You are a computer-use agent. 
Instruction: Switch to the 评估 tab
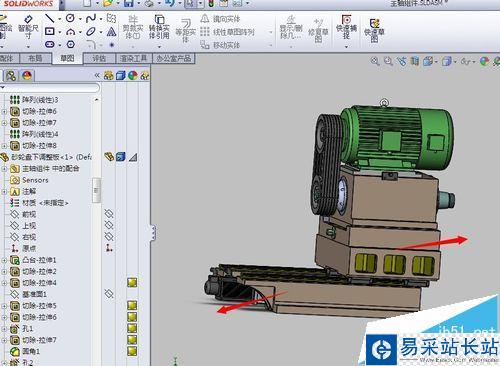99,59
